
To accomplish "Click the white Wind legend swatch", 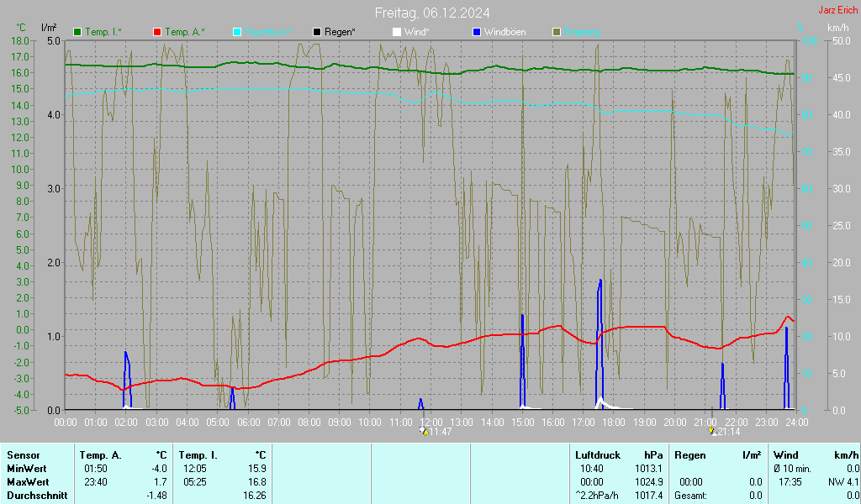I will coord(397,33).
